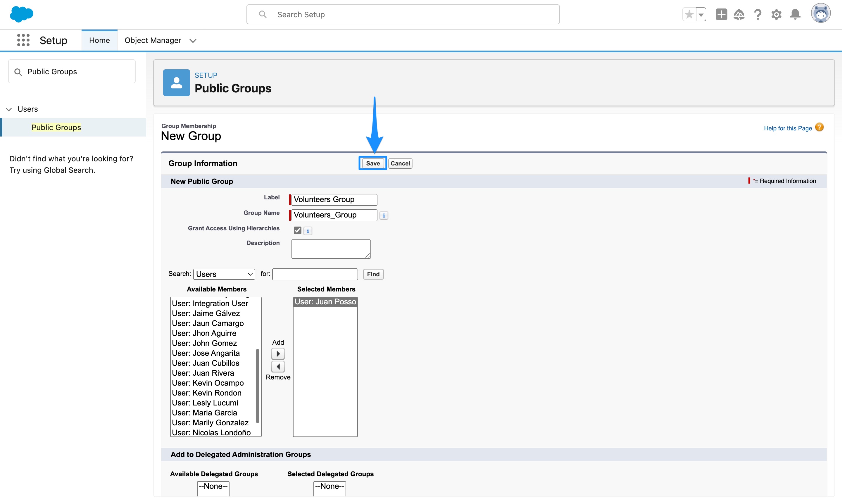Uncheck Grant Access Using Hierarchies
Screen dimensions: 842x504
point(298,230)
